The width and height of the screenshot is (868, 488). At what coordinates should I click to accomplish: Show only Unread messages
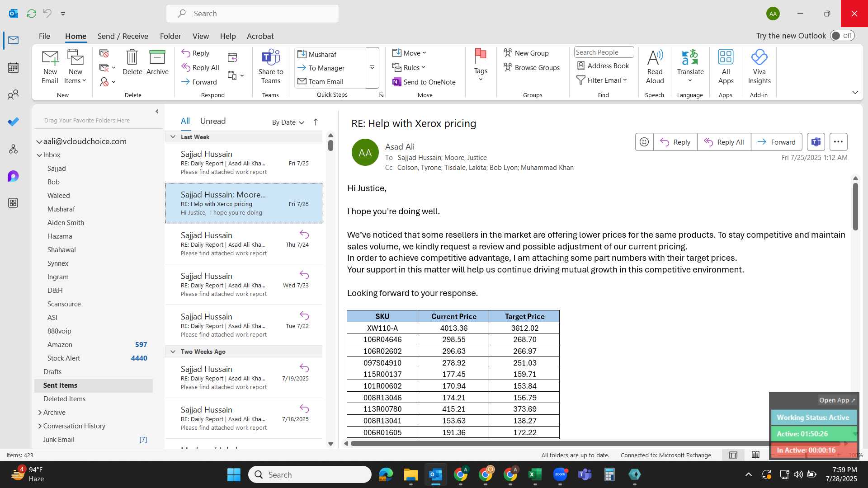[213, 121]
